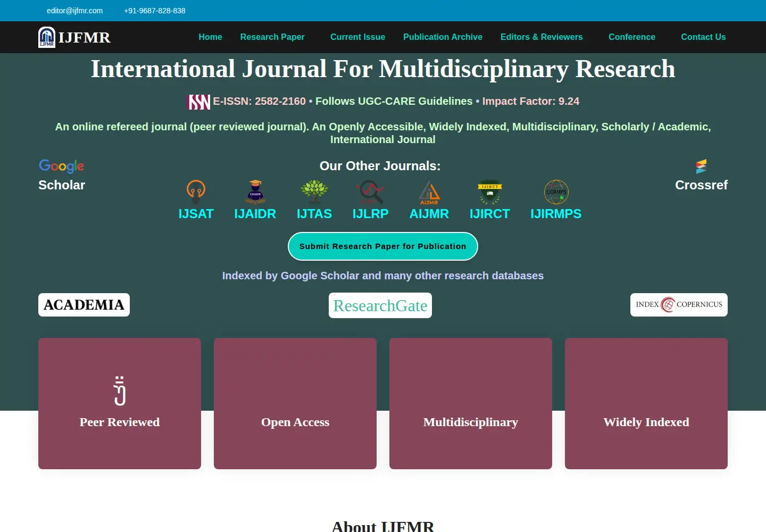
Task: Open the Research Paper menu
Action: (272, 37)
